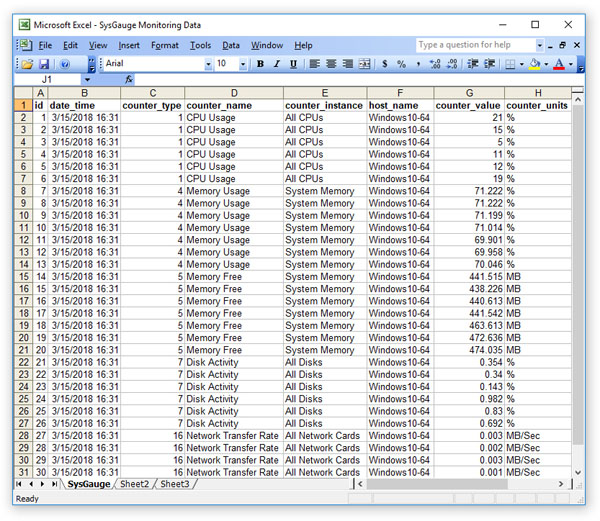Viewport: 600px width, 521px height.
Task: Click Increase Decimal icon
Action: coord(435,64)
